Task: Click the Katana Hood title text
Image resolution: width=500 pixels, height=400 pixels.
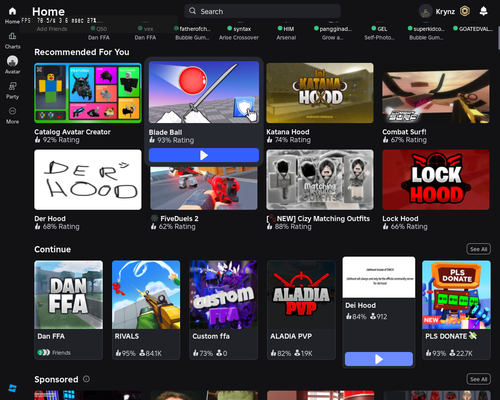Action: pos(288,132)
